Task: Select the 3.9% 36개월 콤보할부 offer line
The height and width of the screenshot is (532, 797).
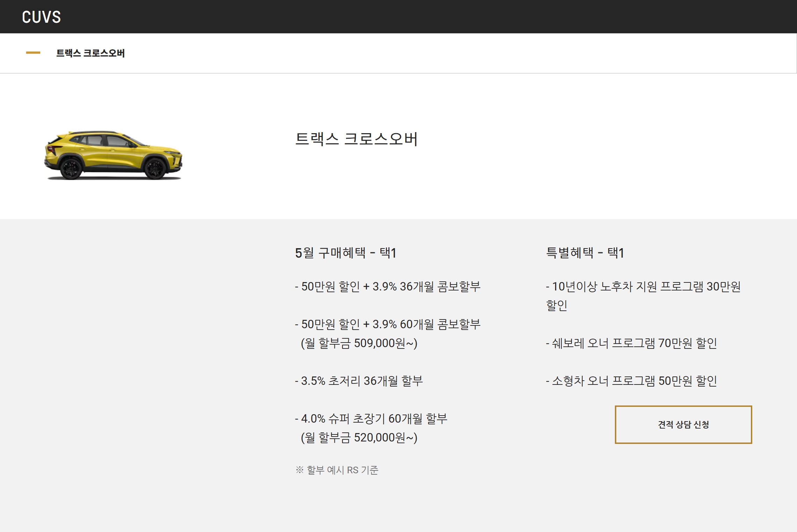Action: [x=388, y=287]
